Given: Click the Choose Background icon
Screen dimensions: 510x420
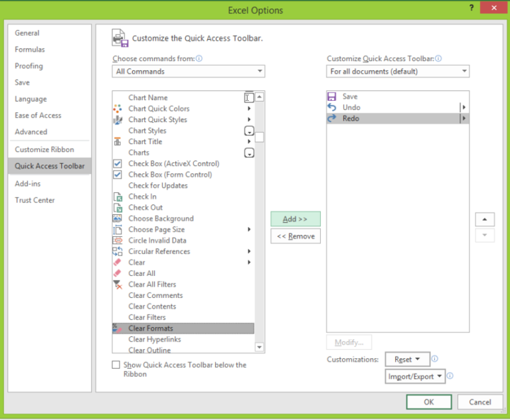Looking at the screenshot, I should click(x=118, y=219).
